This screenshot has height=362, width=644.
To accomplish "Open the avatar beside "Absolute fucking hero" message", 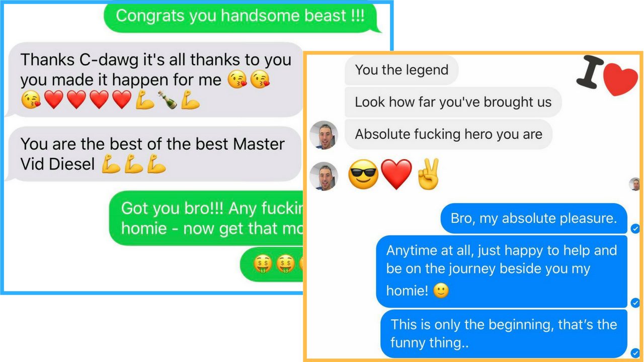I will pos(324,135).
